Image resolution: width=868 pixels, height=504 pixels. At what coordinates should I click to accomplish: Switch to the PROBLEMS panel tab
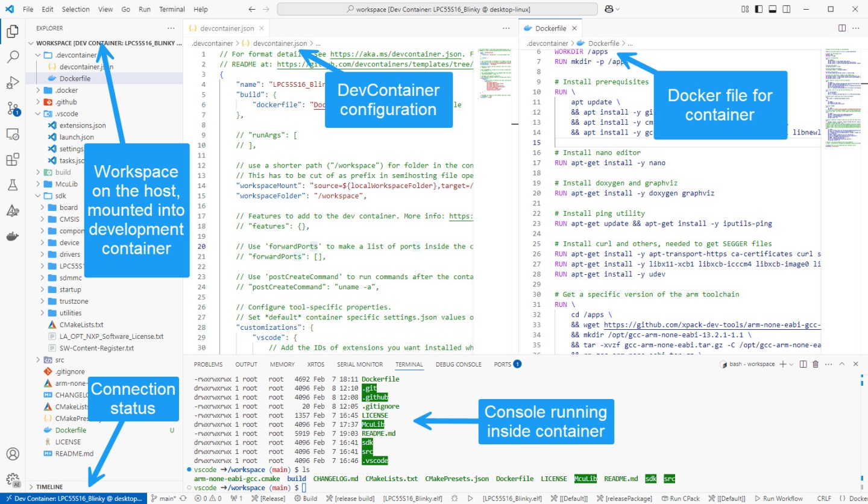[208, 364]
